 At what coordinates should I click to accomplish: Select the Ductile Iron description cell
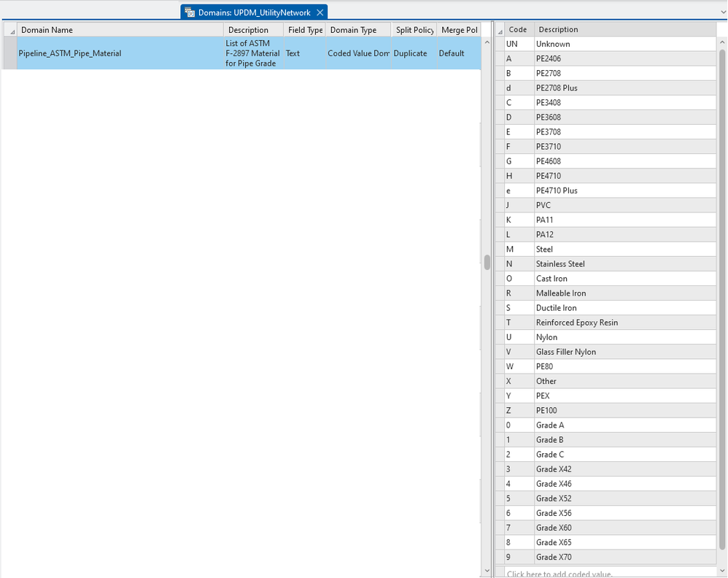625,307
